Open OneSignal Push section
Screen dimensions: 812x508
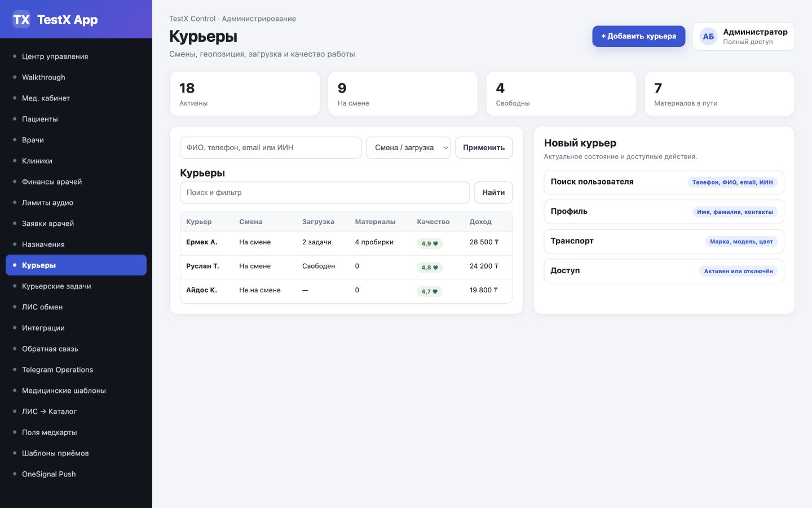[76, 474]
